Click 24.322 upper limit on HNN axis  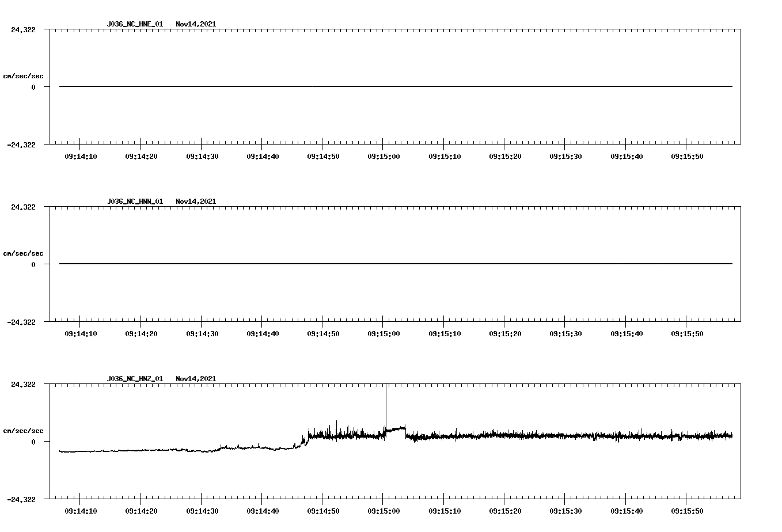pyautogui.click(x=23, y=207)
